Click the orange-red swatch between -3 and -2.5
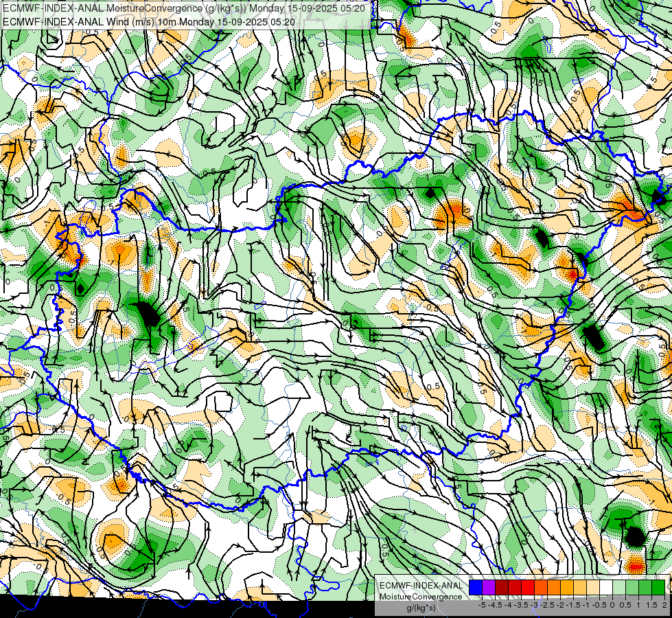672x618 pixels. click(x=541, y=588)
